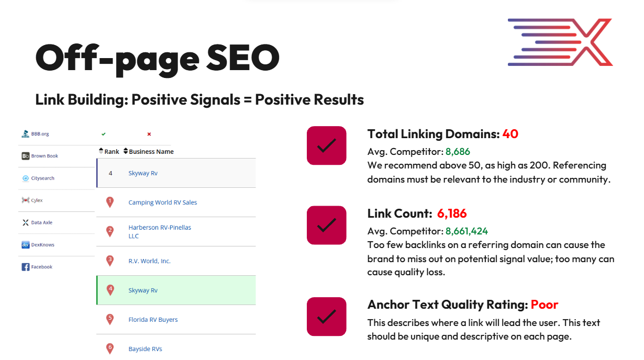Click the Data Axle X icon

pyautogui.click(x=25, y=222)
